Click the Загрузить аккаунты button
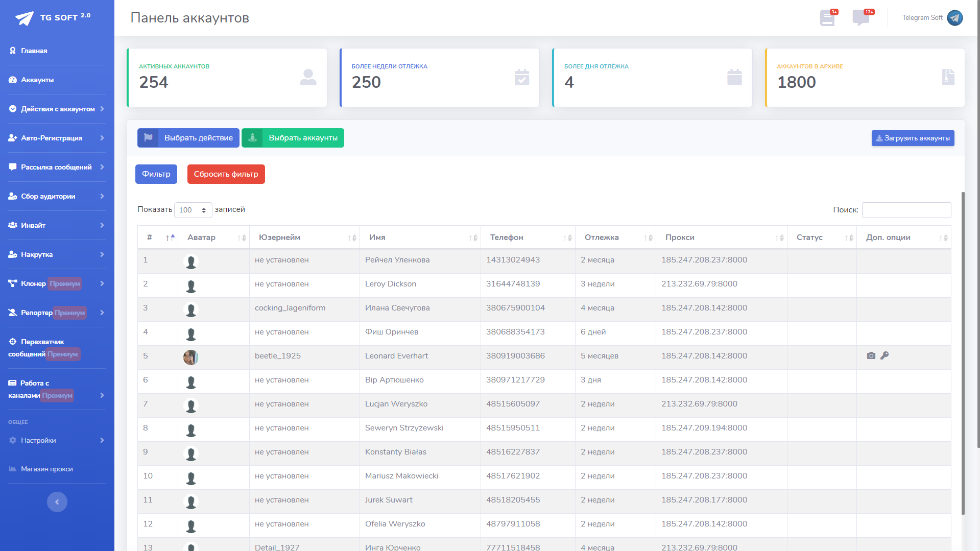 [913, 138]
